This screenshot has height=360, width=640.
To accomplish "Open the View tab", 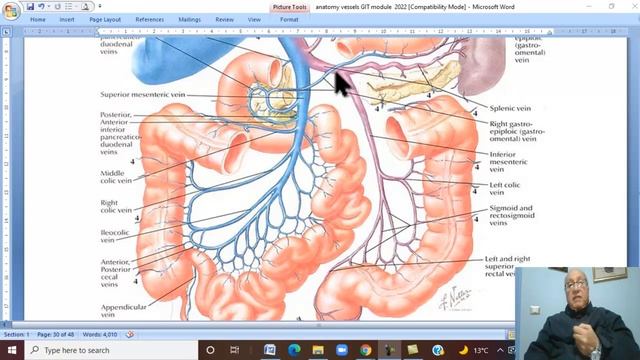I will tap(254, 19).
